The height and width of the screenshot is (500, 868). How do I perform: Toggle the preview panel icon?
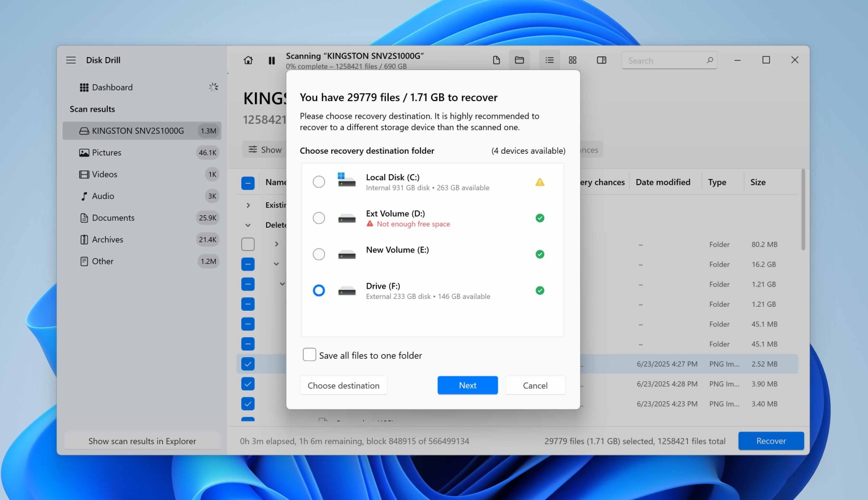tap(601, 60)
